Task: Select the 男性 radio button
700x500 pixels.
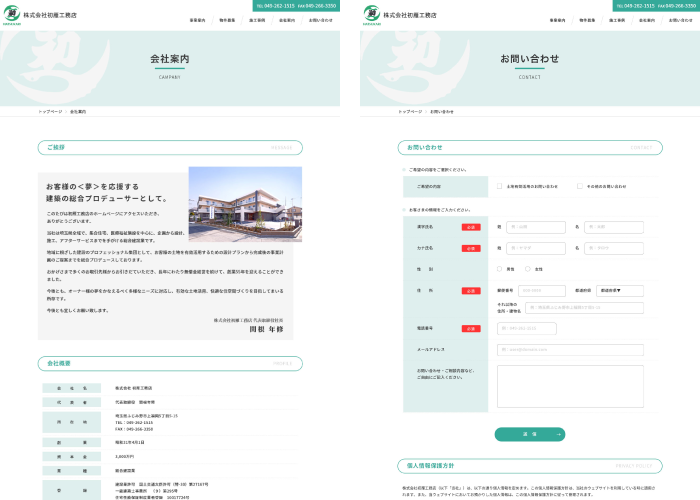Action: (x=499, y=269)
